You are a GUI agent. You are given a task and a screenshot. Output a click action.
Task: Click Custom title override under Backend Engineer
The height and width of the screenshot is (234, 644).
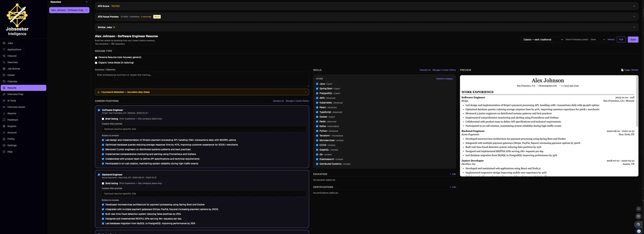click(204, 194)
